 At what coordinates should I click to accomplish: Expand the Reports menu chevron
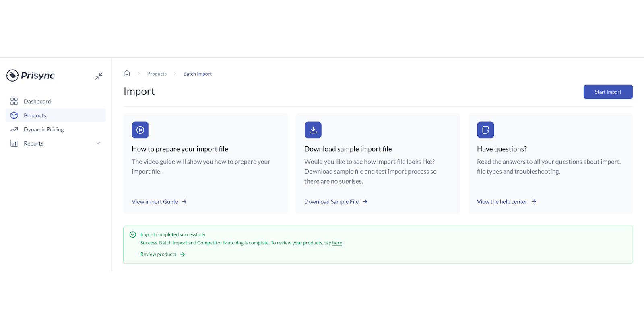coord(98,143)
